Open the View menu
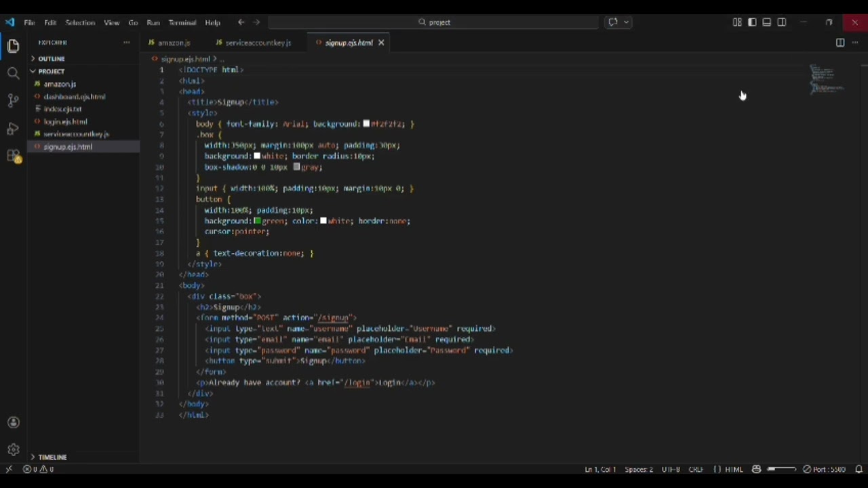The width and height of the screenshot is (868, 488). point(111,22)
